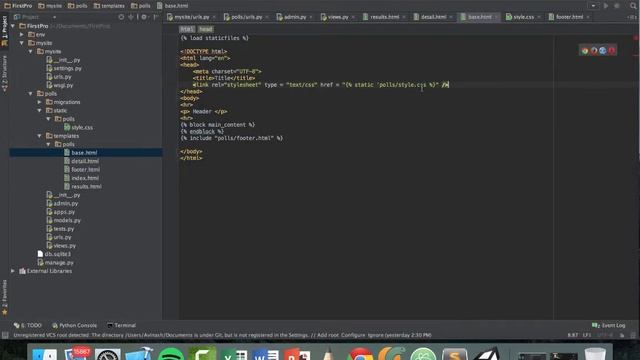Toggle the Favorites tool window side tab
Image resolution: width=640 pixels, height=360 pixels.
pos(4,297)
